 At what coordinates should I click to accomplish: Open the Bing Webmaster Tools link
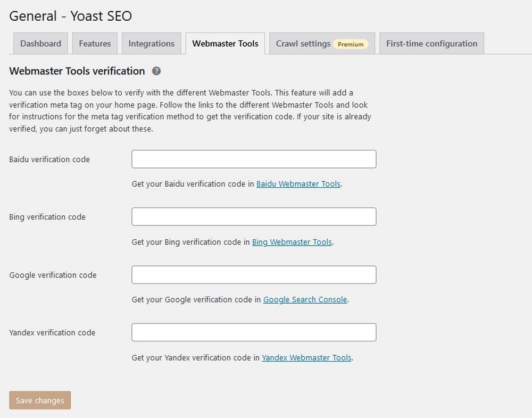tap(292, 242)
